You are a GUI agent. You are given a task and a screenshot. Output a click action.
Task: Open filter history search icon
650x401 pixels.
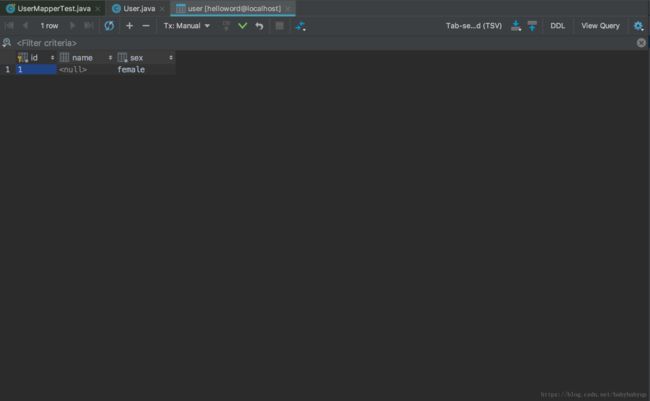pyautogui.click(x=7, y=43)
